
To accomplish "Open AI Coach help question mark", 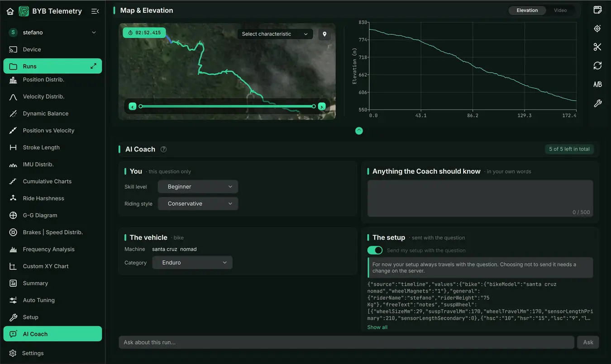I will click(164, 149).
